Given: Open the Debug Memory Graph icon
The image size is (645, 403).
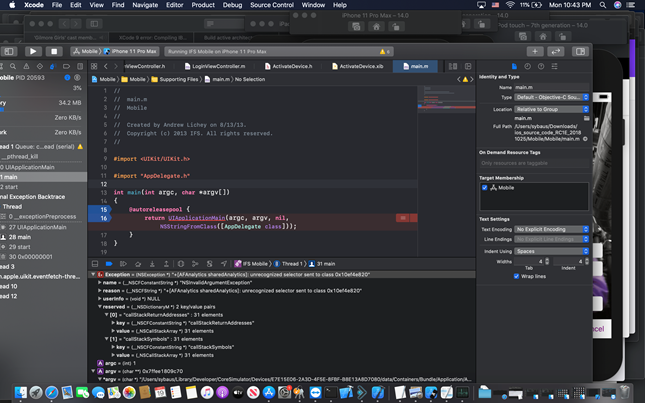Looking at the screenshot, I should point(195,264).
